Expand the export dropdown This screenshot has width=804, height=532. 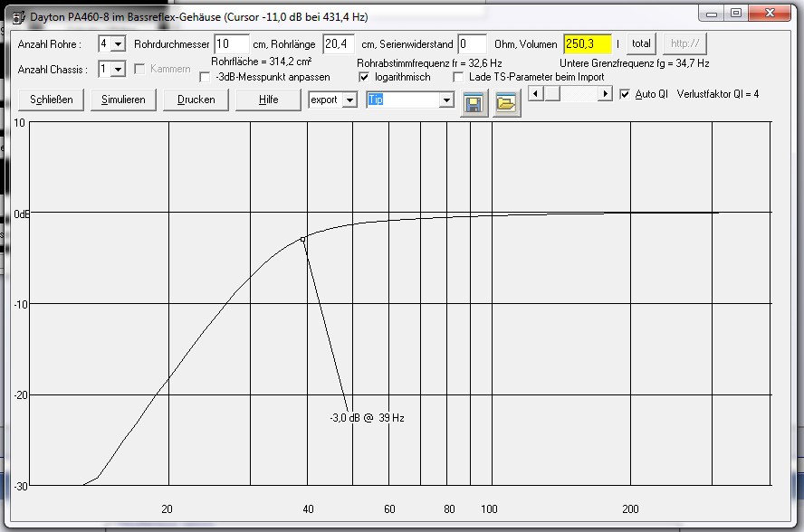click(349, 100)
